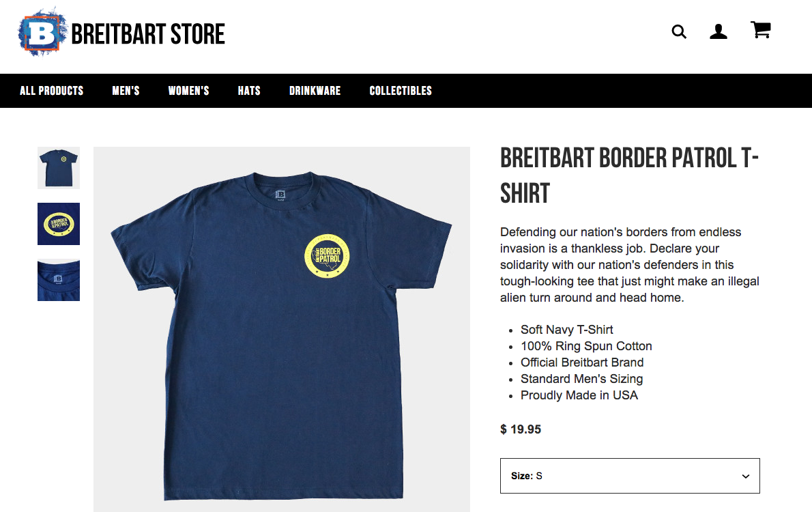Open the search magnifier icon
The height and width of the screenshot is (512, 812).
pyautogui.click(x=679, y=32)
